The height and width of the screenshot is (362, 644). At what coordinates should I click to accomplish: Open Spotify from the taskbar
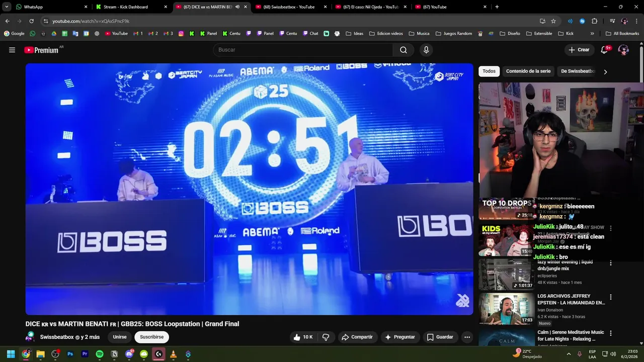(x=100, y=354)
